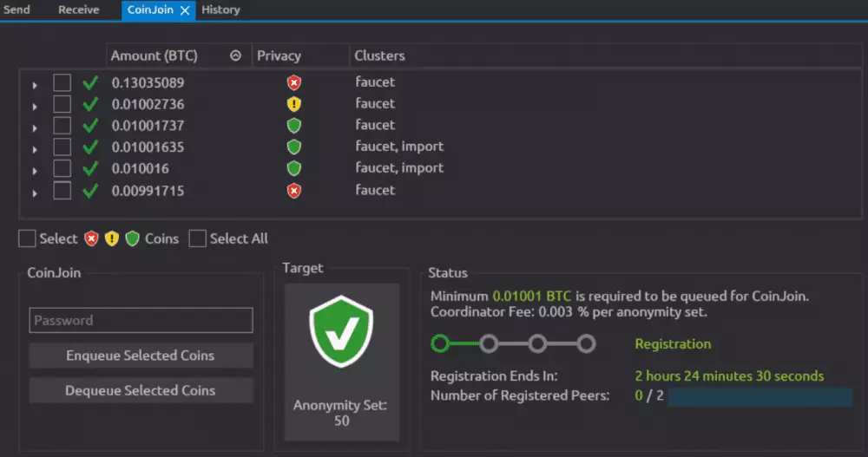868x457 pixels.
Task: Focus the Password input field
Action: [141, 320]
